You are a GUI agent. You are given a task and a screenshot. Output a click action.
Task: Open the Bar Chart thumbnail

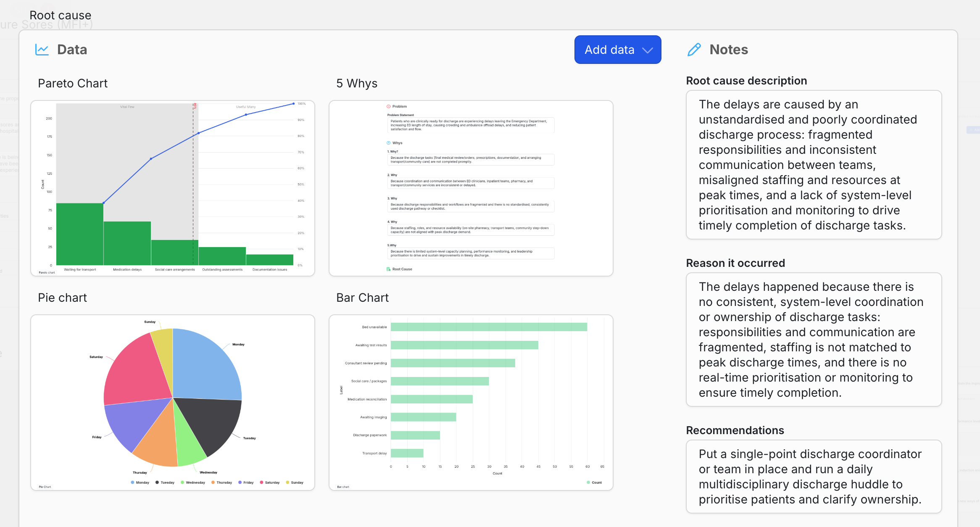pyautogui.click(x=471, y=403)
